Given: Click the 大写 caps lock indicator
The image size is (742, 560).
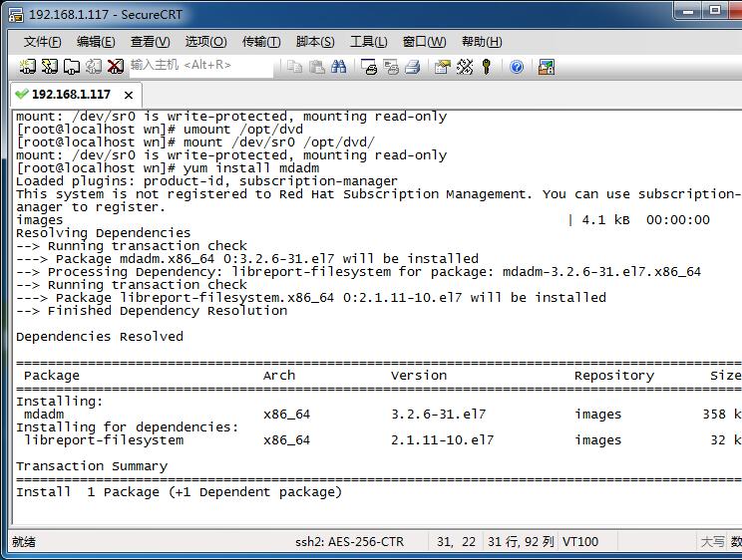Looking at the screenshot, I should (x=712, y=541).
